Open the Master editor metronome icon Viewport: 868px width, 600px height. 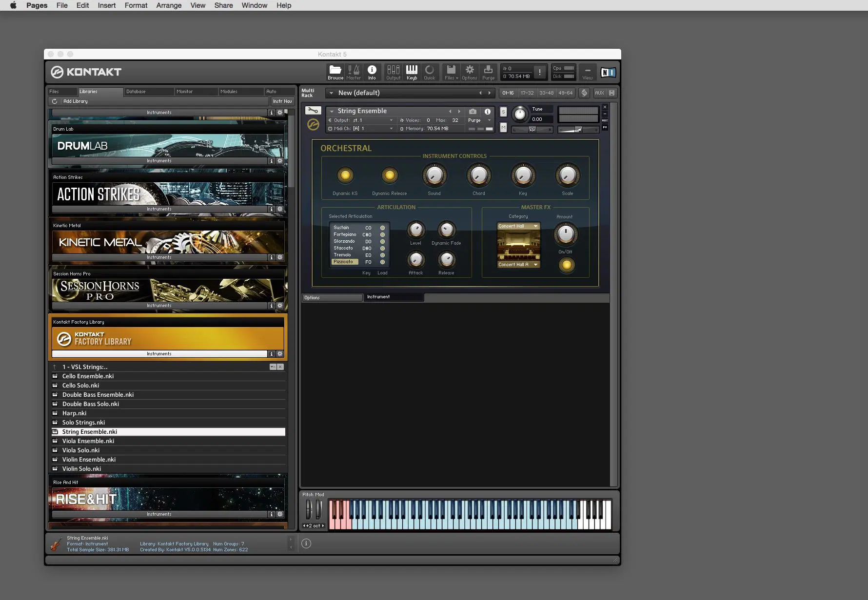pyautogui.click(x=354, y=72)
